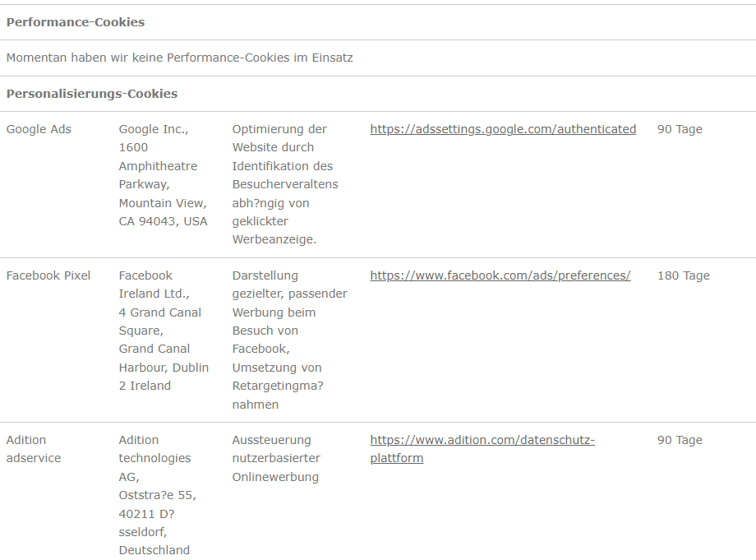Click the 'Optimierung der Website' purpose description
Screen dimensions: 756x560
[x=279, y=138]
